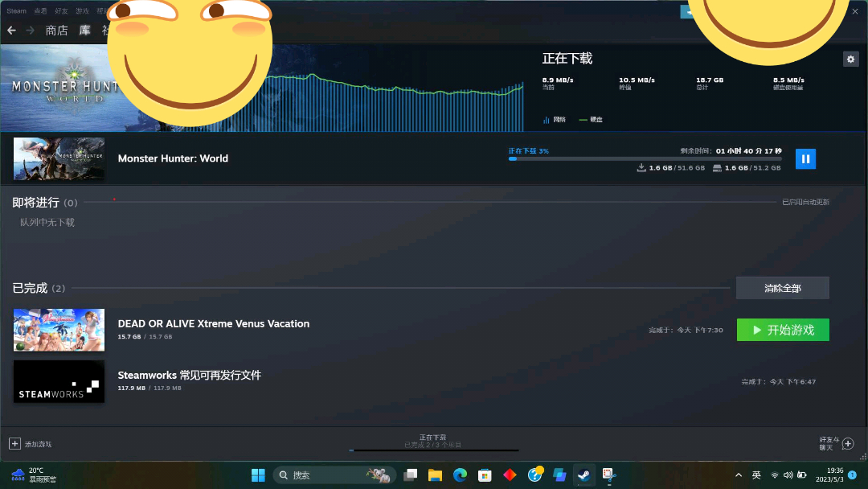Open volume speaker tray icon
868x489 pixels.
(788, 475)
